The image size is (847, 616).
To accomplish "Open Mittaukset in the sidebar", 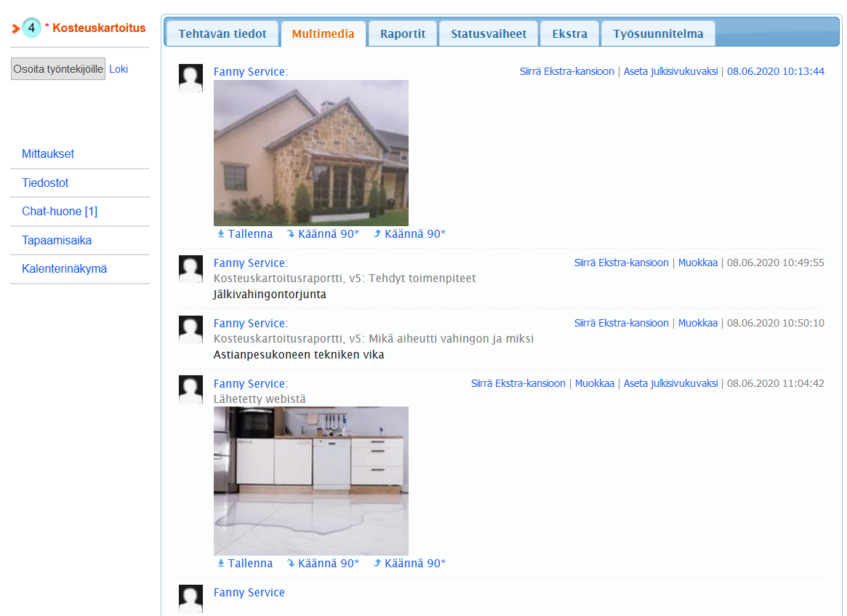I will tap(48, 154).
